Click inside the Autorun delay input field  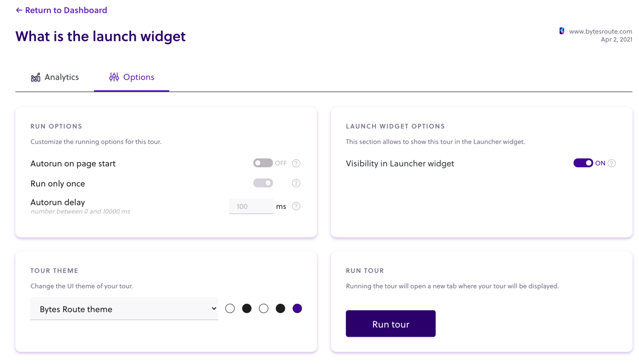(251, 206)
